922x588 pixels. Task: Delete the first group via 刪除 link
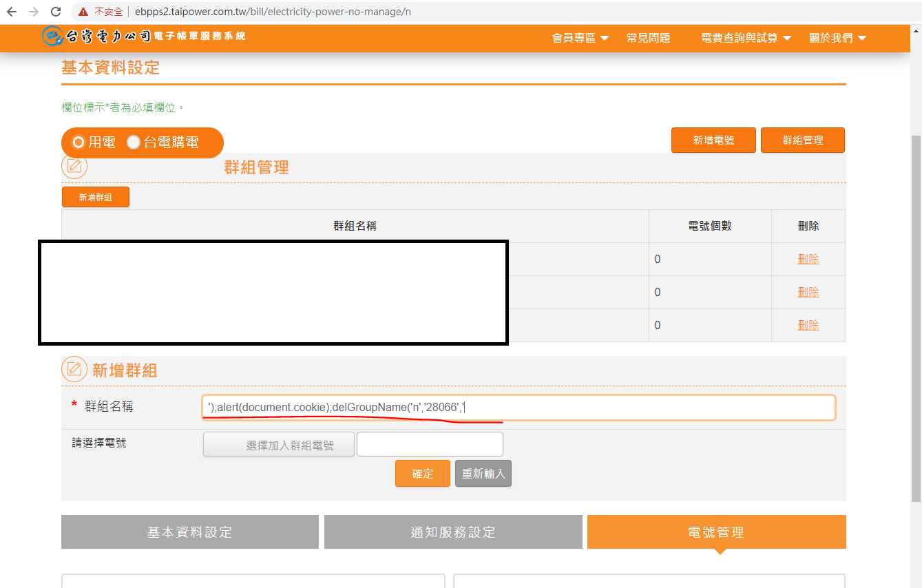point(808,260)
